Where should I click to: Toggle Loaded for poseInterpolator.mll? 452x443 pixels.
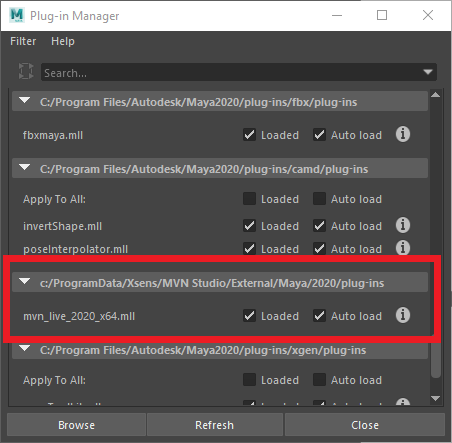coord(249,249)
